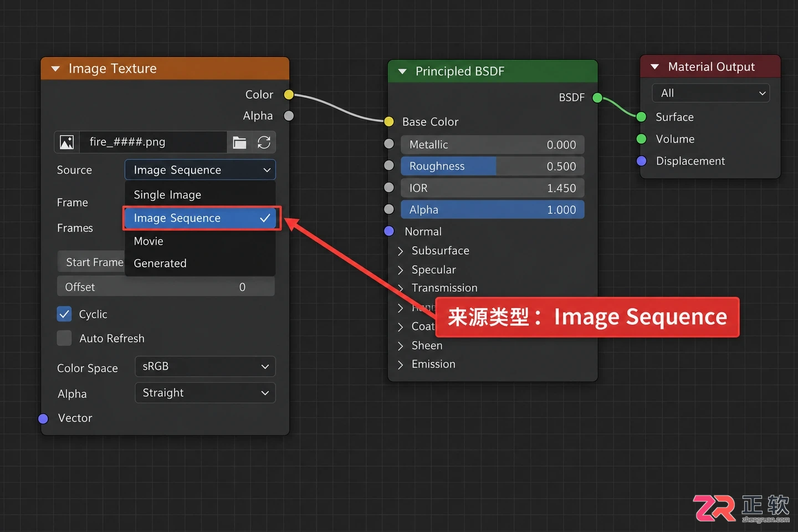Click the BSDF output socket

597,98
